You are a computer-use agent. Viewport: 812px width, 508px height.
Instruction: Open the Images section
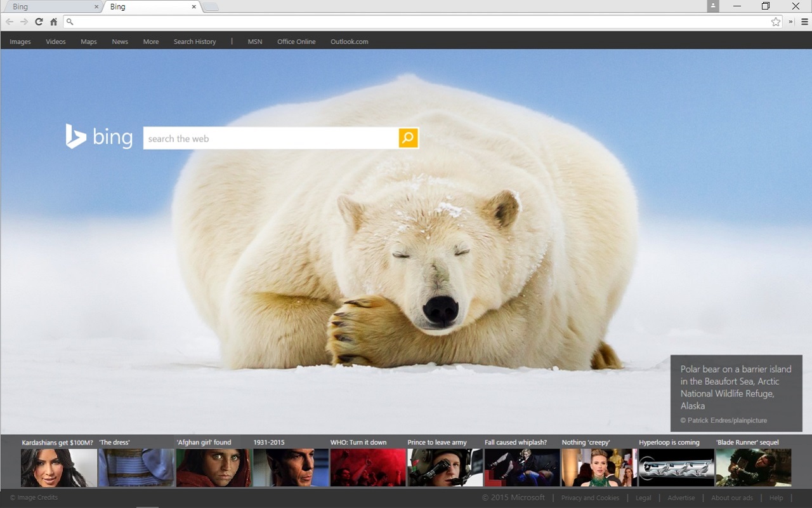pos(20,41)
